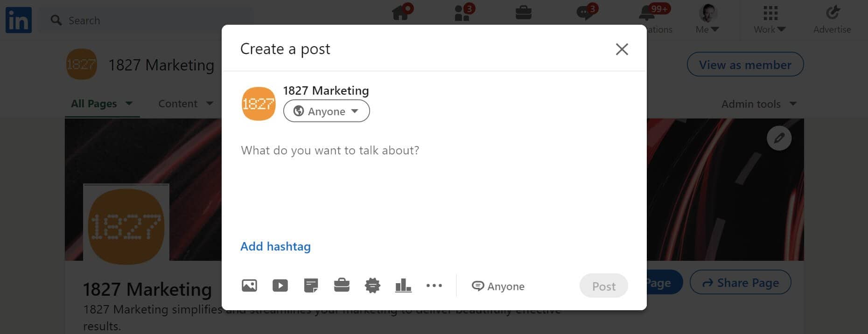This screenshot has width=868, height=334.
Task: Click the Share Page button
Action: tap(740, 282)
